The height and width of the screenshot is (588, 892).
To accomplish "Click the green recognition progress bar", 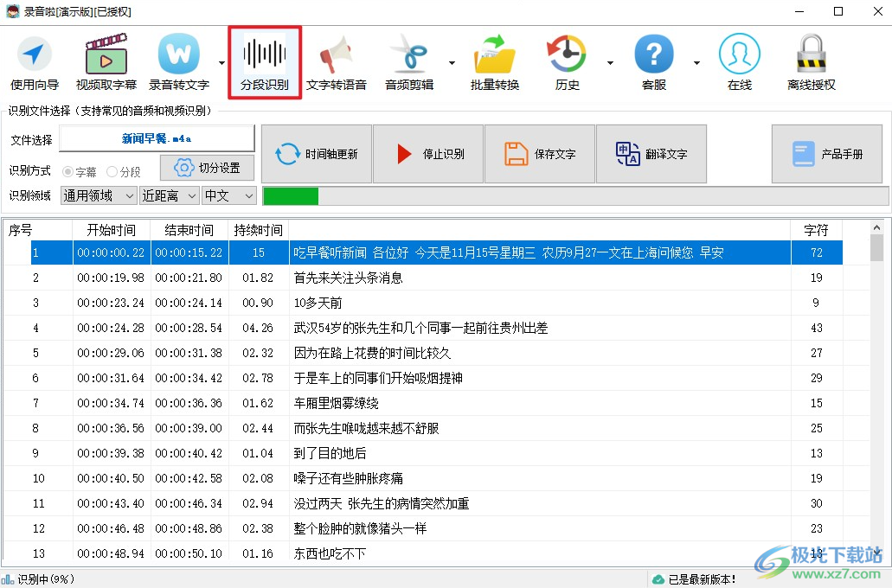I will tap(291, 196).
